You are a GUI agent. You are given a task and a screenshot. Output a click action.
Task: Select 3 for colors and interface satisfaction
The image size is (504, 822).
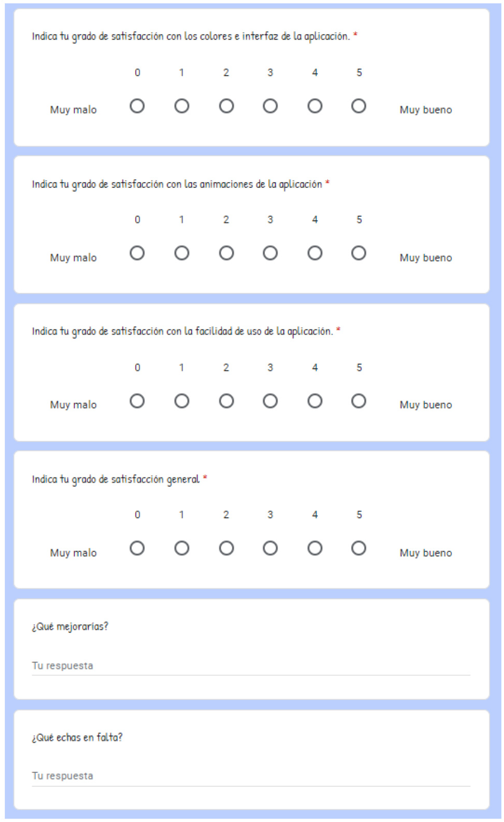click(270, 106)
